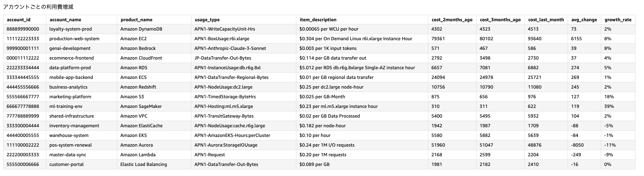The width and height of the screenshot is (644, 176).
Task: Click the avg_change column header
Action: pos(584,20)
